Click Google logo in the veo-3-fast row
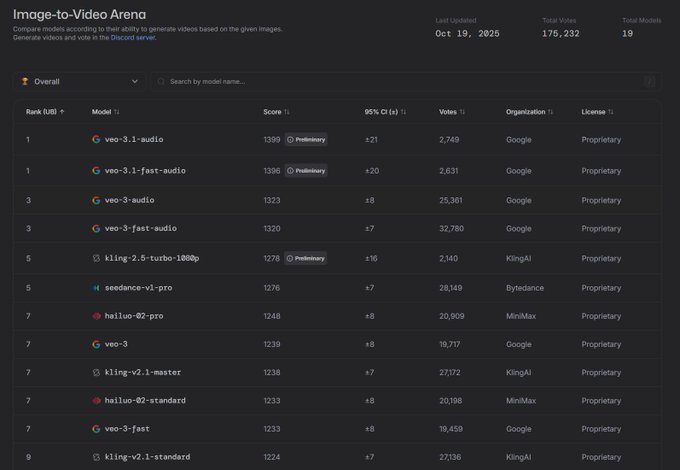Viewport: 680px width, 470px height. point(96,429)
